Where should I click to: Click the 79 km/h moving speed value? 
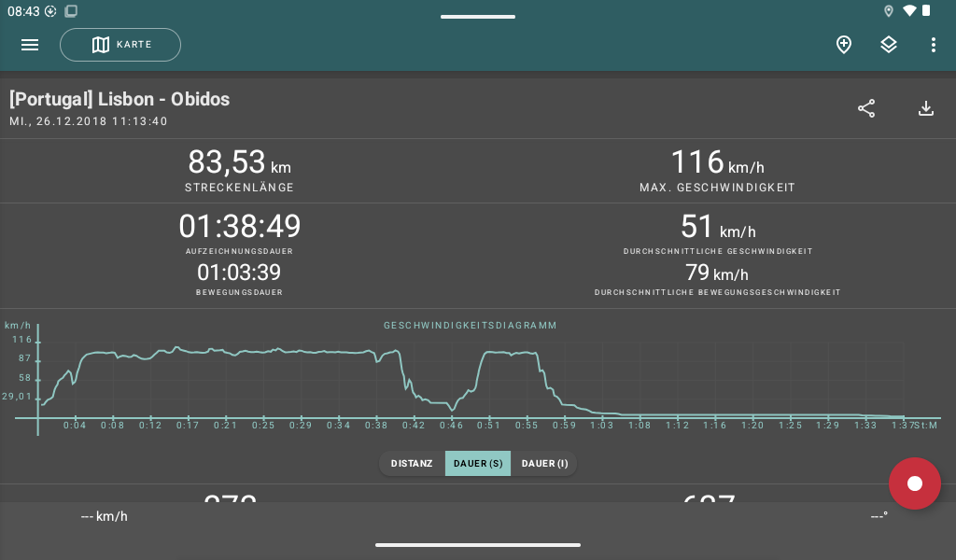click(717, 273)
